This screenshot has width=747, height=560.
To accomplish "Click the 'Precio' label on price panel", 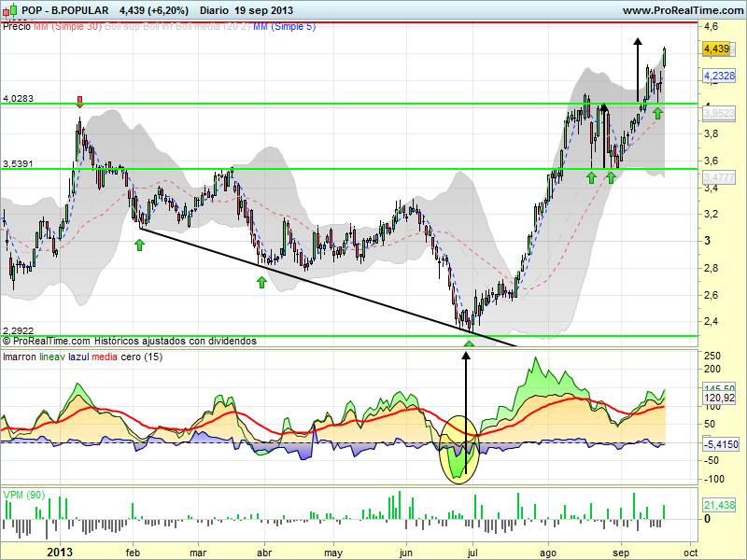I will 17,27.
